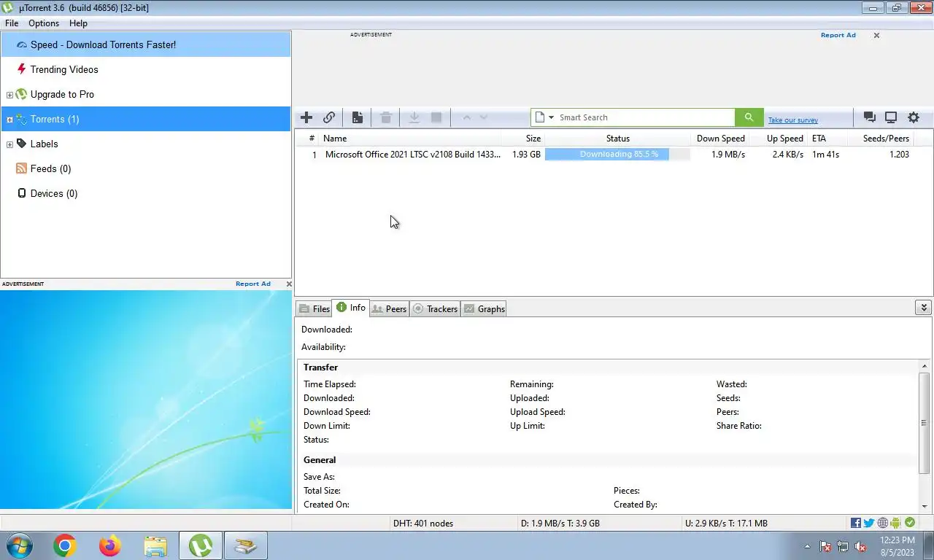Click the Action Center flag tray icon
Viewport: 934px width, 560px height.
(x=825, y=546)
